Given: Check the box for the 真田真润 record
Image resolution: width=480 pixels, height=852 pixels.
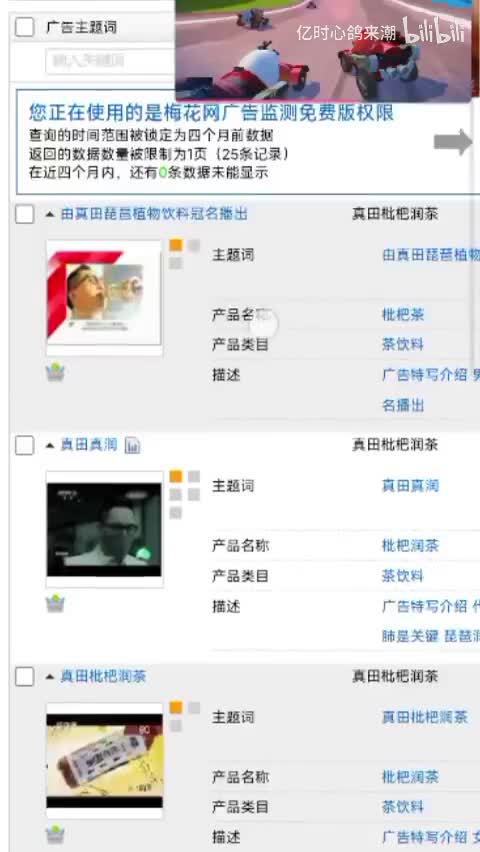Looking at the screenshot, I should (x=24, y=446).
